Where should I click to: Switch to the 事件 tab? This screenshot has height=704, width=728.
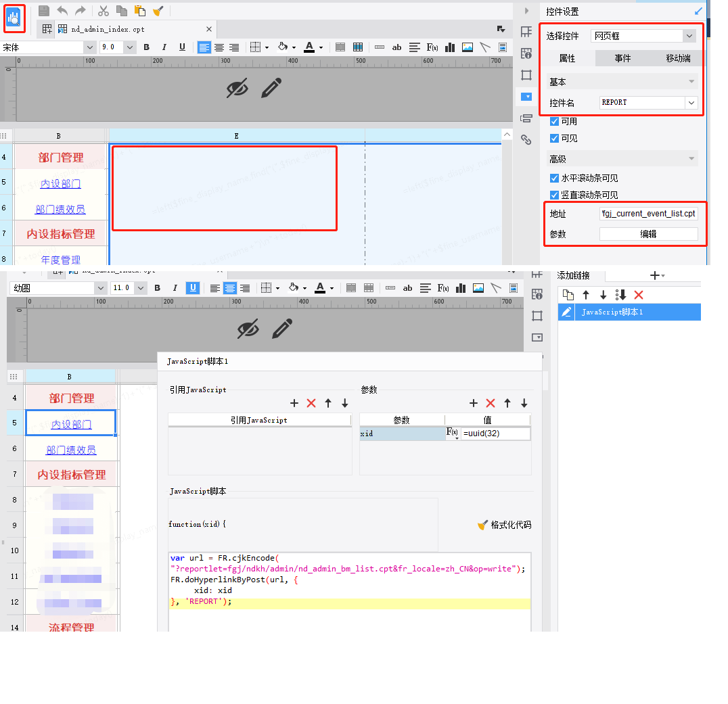click(x=622, y=59)
